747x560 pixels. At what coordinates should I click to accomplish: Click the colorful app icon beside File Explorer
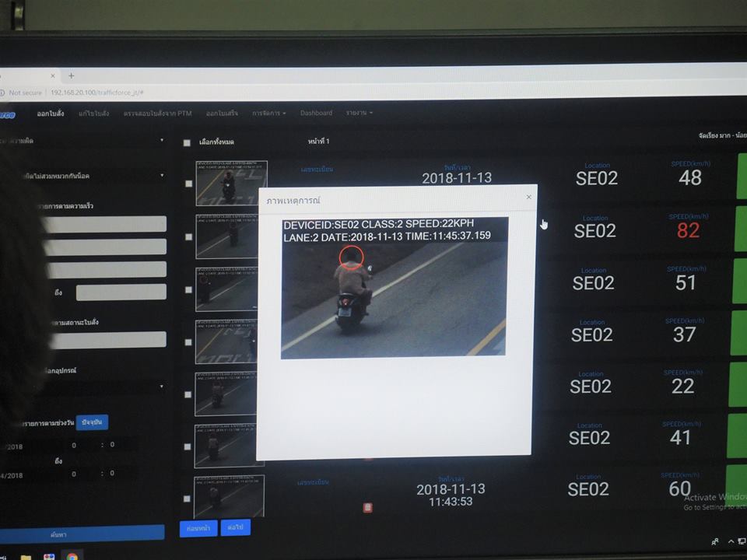tap(49, 557)
